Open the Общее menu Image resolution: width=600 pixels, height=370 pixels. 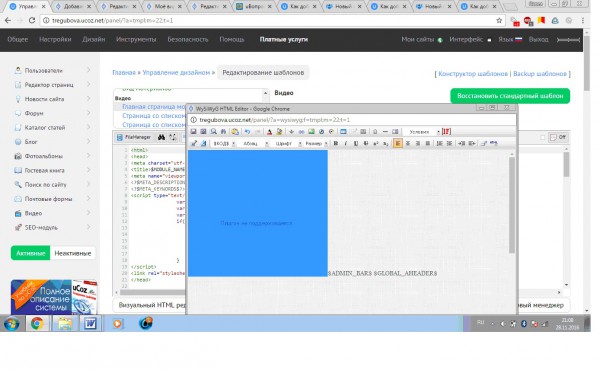coord(18,39)
